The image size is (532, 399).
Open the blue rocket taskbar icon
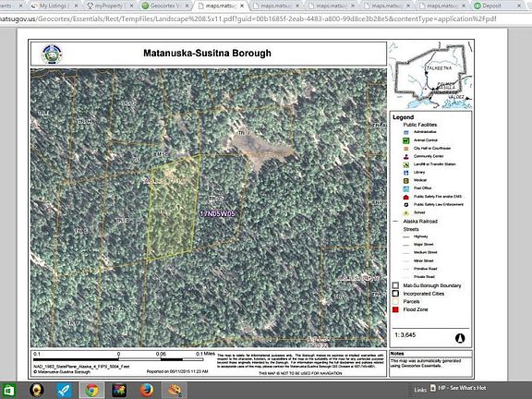64,390
